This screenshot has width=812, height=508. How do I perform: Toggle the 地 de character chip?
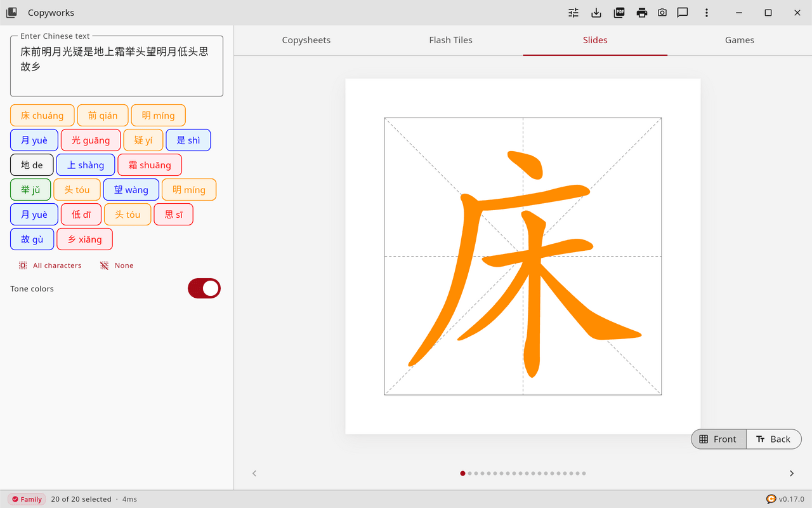(x=32, y=165)
